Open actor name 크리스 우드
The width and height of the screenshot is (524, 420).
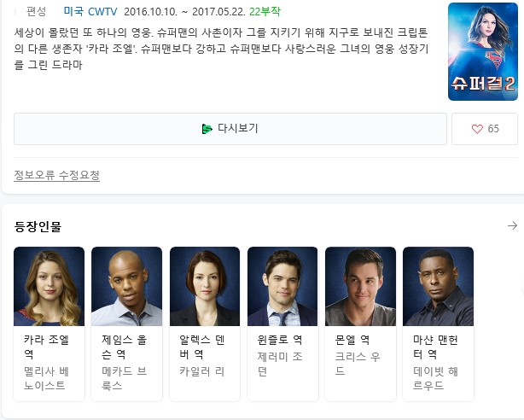click(x=358, y=364)
